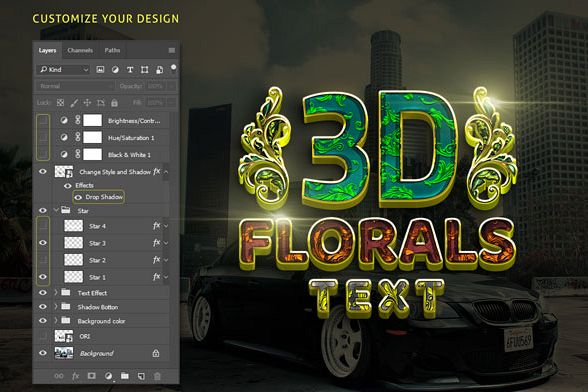588x392 pixels.
Task: Expand the Background color group
Action: click(56, 320)
